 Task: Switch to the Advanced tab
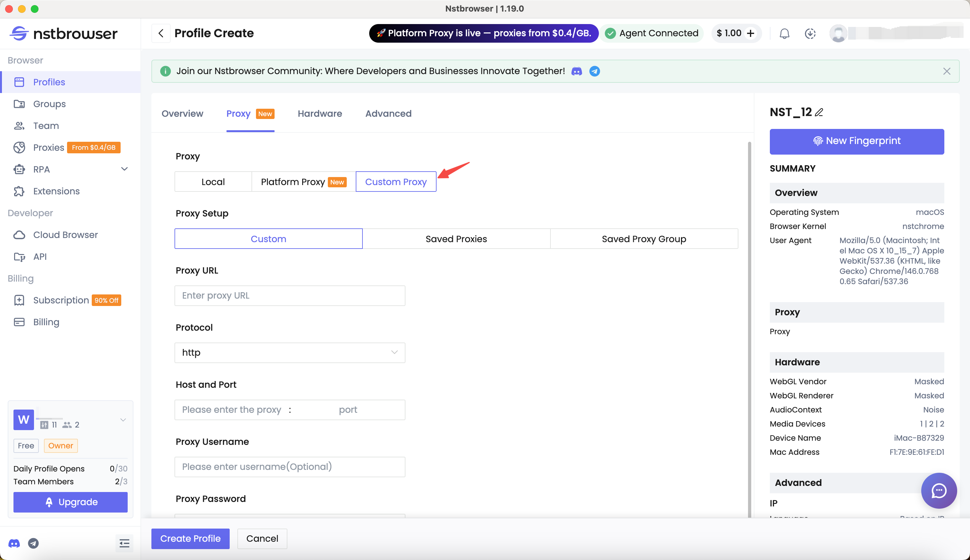coord(388,114)
